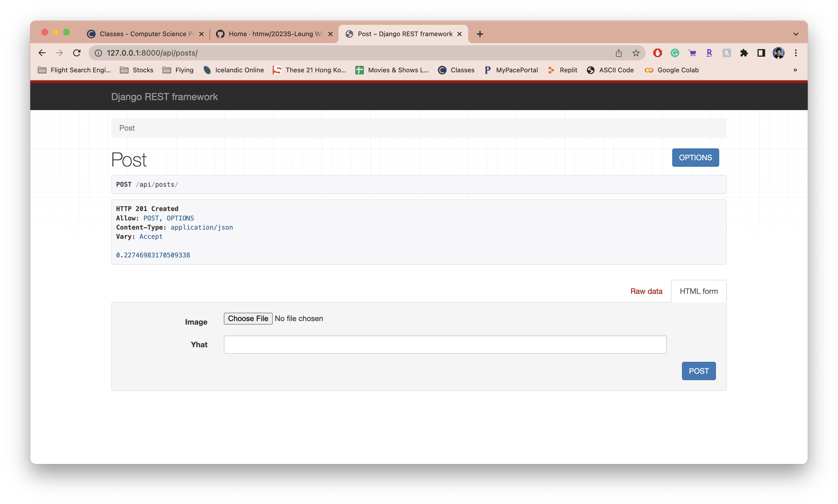Click into the Yhat text field
This screenshot has height=504, width=838.
445,345
